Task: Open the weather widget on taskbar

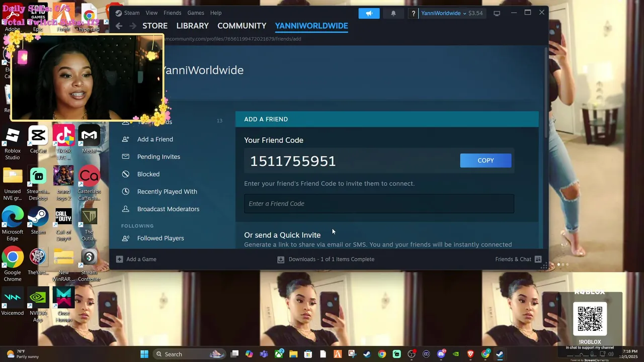Action: [23, 354]
